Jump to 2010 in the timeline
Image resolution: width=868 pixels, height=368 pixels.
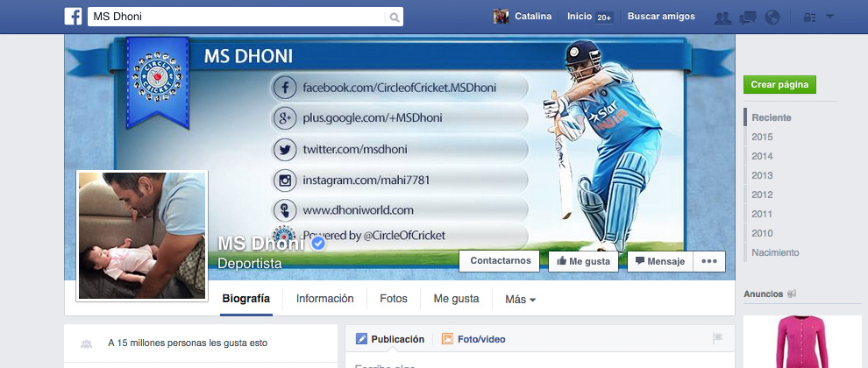click(x=762, y=233)
